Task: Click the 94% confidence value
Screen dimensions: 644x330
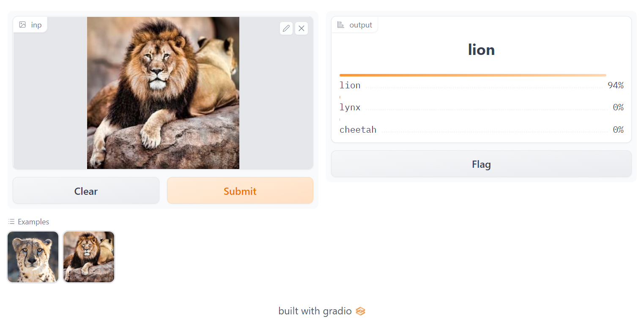Action: click(615, 85)
